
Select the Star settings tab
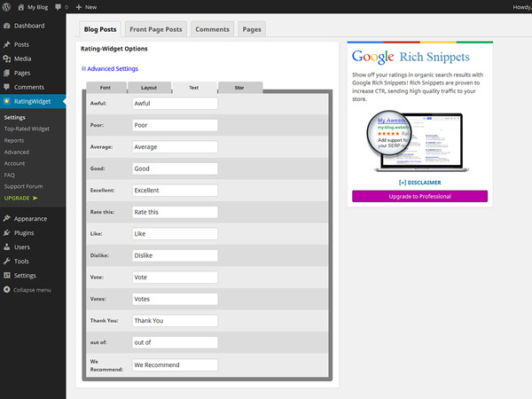tap(239, 88)
